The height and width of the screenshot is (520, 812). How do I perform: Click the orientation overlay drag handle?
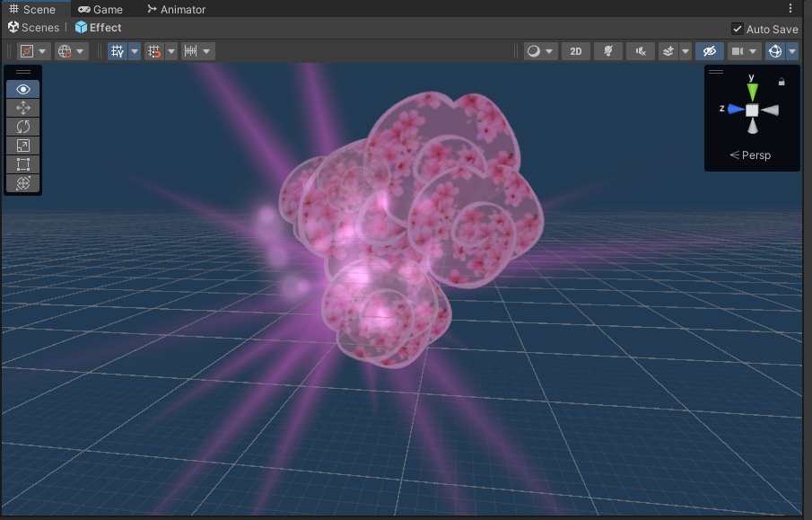[716, 72]
